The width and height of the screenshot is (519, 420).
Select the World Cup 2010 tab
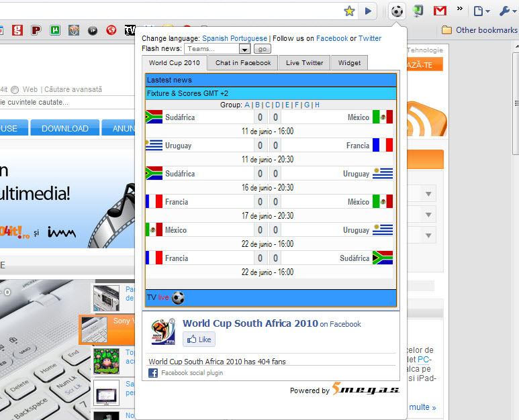(175, 63)
